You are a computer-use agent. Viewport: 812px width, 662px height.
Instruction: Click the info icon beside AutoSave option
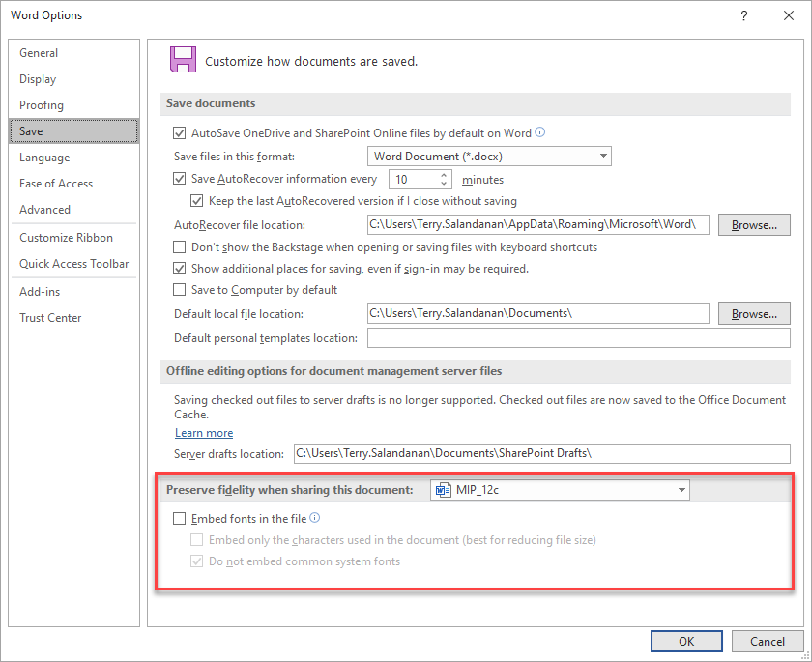(x=540, y=132)
